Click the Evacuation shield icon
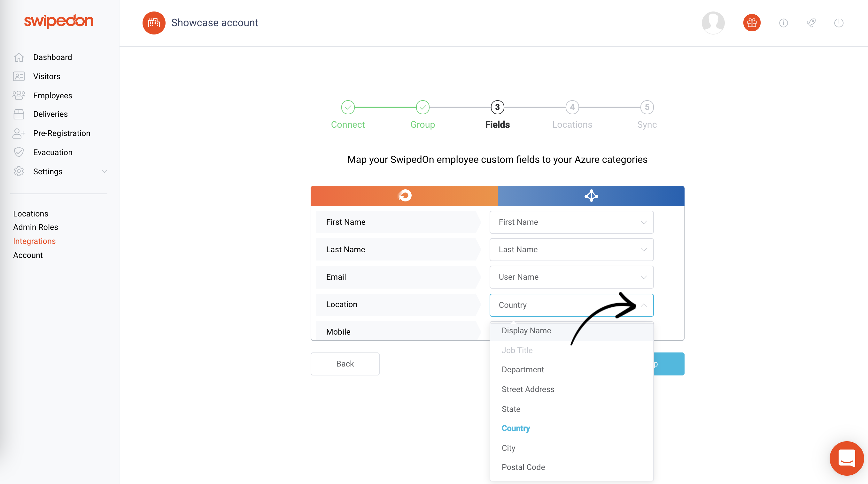Screen dimensions: 868x484 (x=19, y=152)
